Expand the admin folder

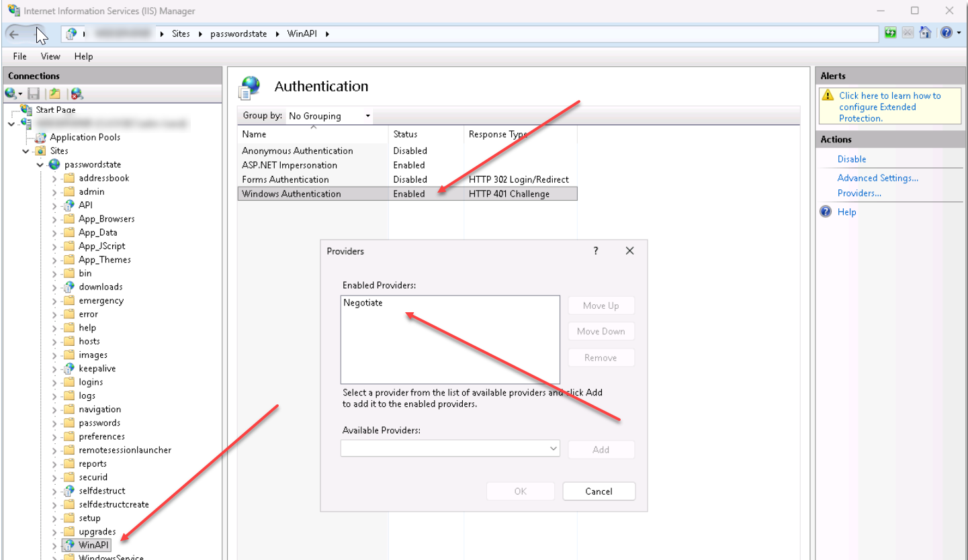[x=54, y=192]
